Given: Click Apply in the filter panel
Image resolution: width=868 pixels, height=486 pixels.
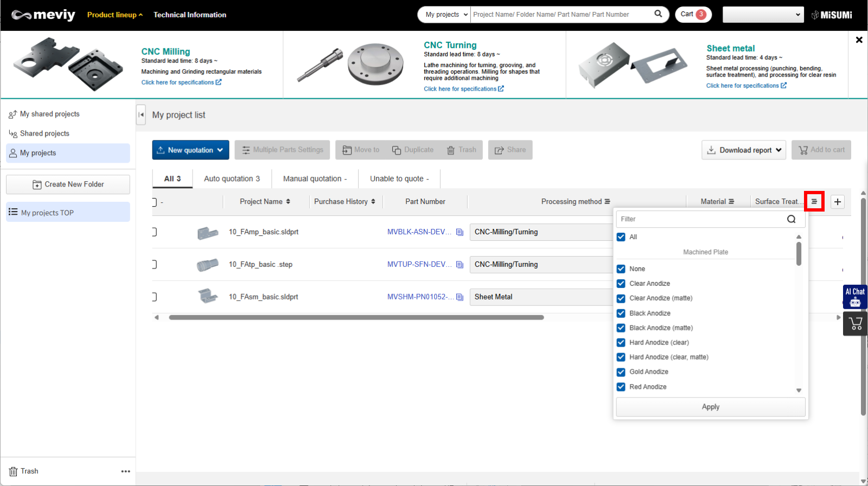Looking at the screenshot, I should (x=710, y=407).
